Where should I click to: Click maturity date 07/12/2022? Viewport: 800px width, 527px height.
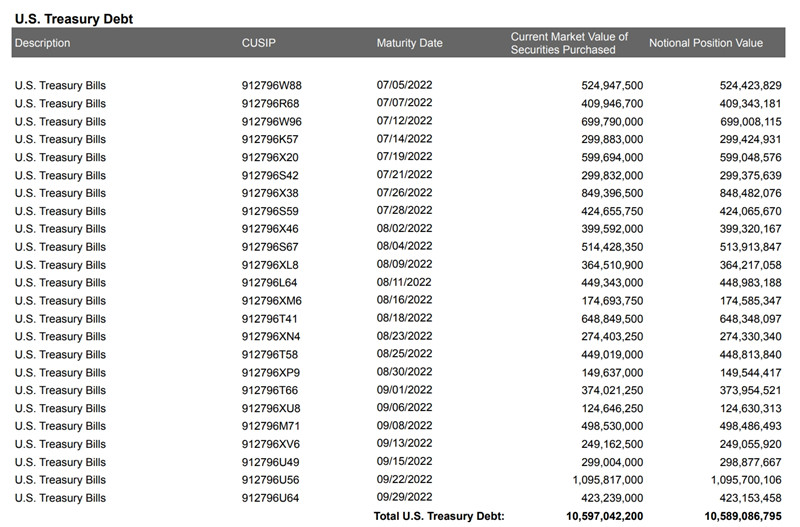click(x=404, y=121)
